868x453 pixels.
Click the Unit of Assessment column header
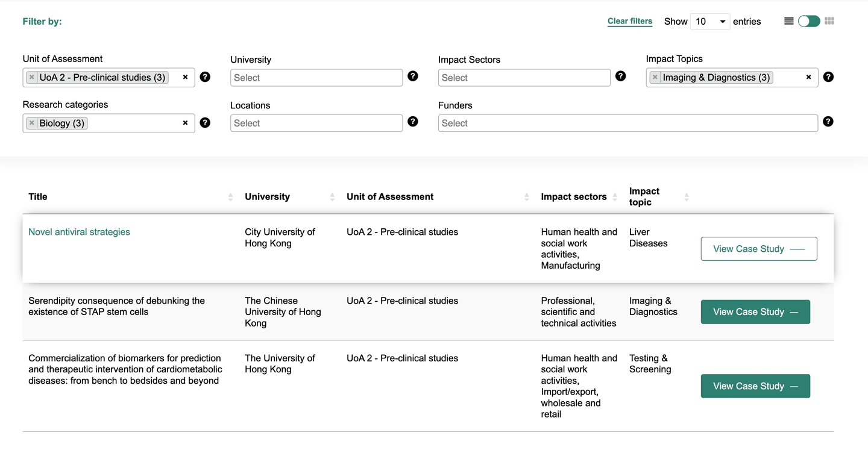coord(390,197)
